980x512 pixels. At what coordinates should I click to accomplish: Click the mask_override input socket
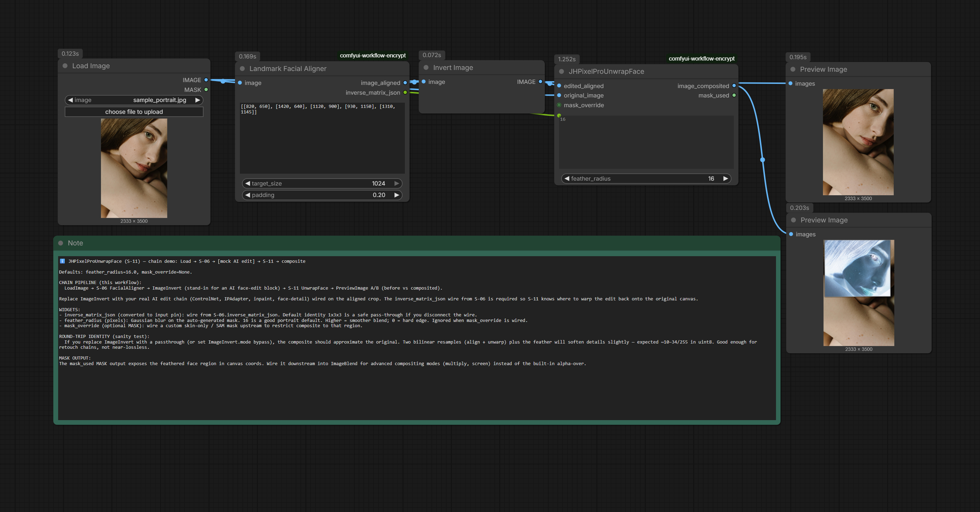559,105
